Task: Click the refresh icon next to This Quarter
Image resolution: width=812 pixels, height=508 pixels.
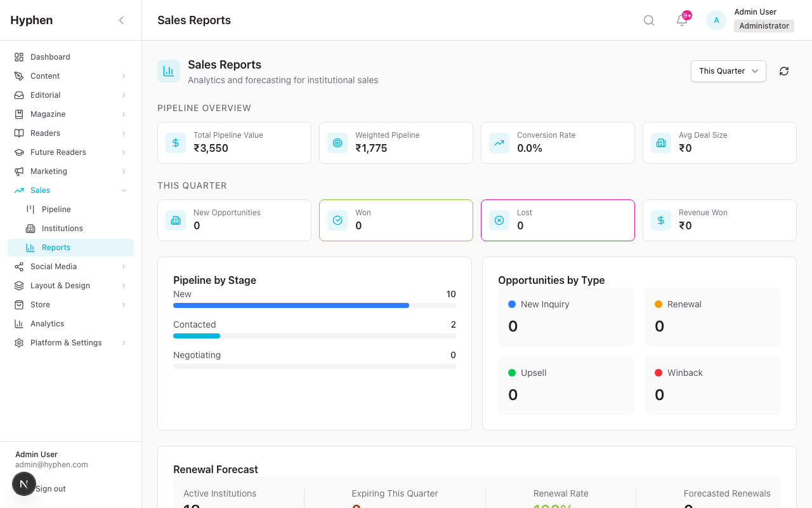Action: click(x=783, y=71)
